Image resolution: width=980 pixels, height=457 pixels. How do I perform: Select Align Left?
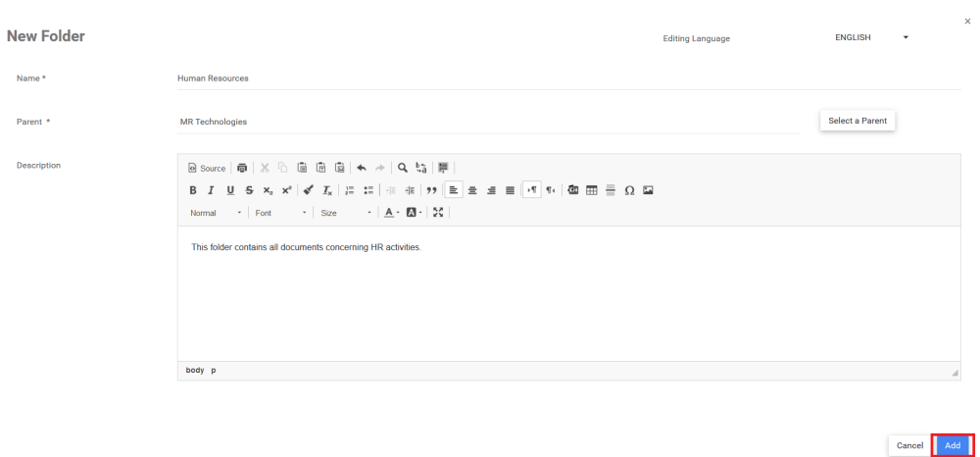(x=454, y=190)
